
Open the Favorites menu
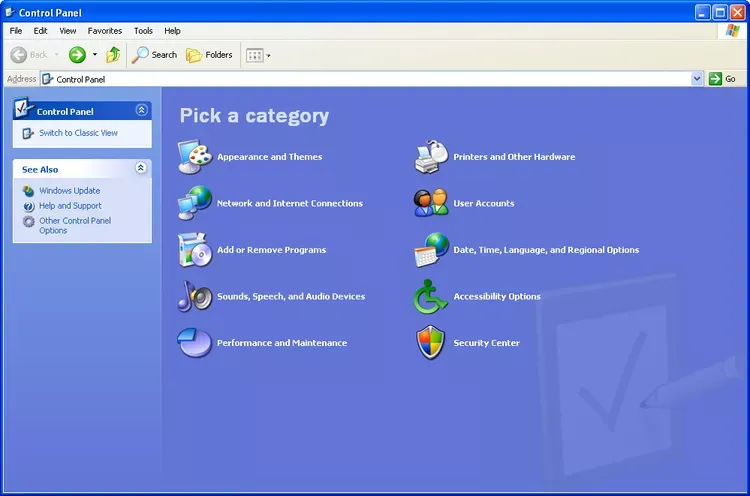click(x=105, y=31)
